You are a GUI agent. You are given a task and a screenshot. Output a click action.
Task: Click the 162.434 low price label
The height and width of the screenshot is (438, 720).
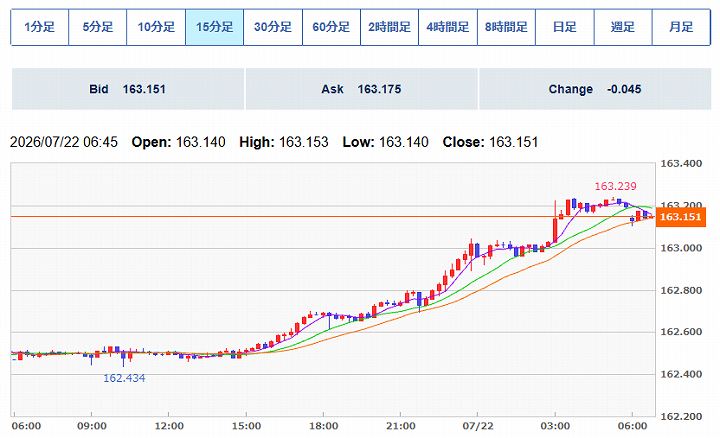point(124,378)
